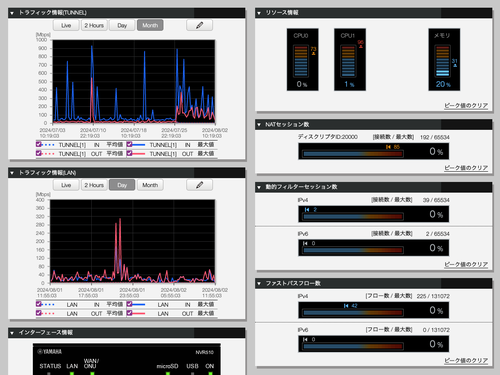This screenshot has width=500, height=375.
Task: Click the 39 / 65534 IPv4 filter count
Action: click(436, 200)
